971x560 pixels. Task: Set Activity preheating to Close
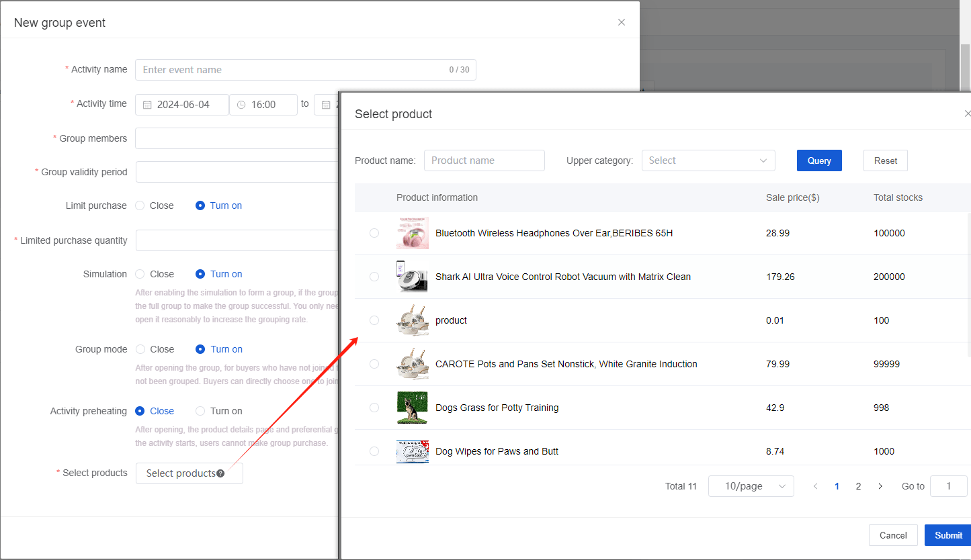tap(155, 411)
